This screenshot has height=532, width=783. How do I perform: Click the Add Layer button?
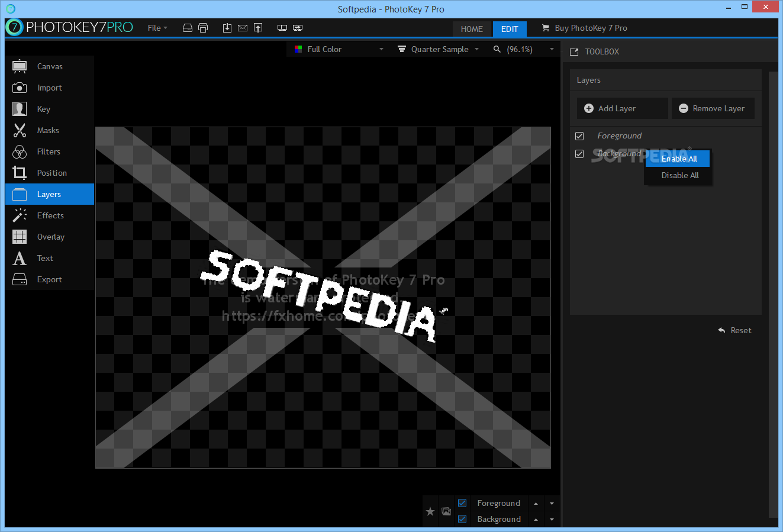[x=622, y=108]
